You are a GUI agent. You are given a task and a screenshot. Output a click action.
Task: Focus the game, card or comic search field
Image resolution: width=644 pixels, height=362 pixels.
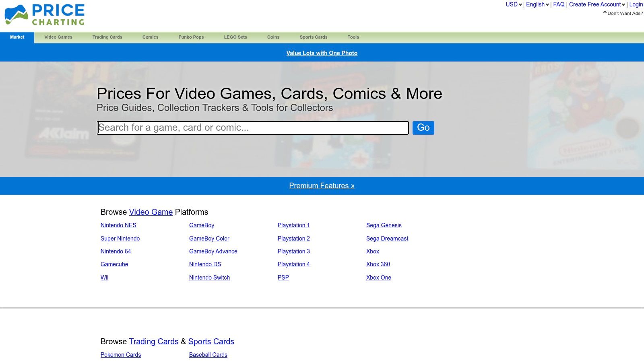[x=253, y=128]
